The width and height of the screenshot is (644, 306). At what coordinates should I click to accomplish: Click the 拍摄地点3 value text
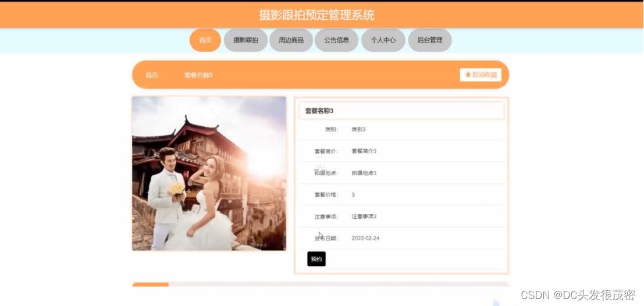tap(364, 173)
